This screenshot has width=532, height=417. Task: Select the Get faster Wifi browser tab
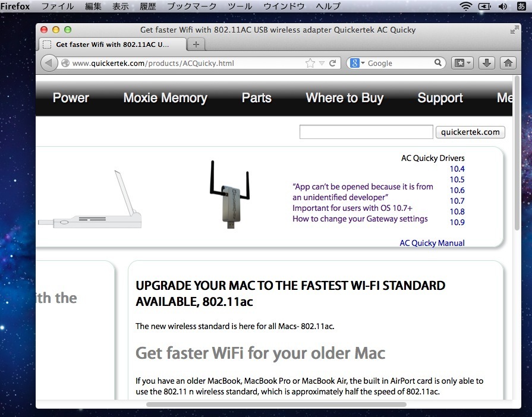pos(112,45)
